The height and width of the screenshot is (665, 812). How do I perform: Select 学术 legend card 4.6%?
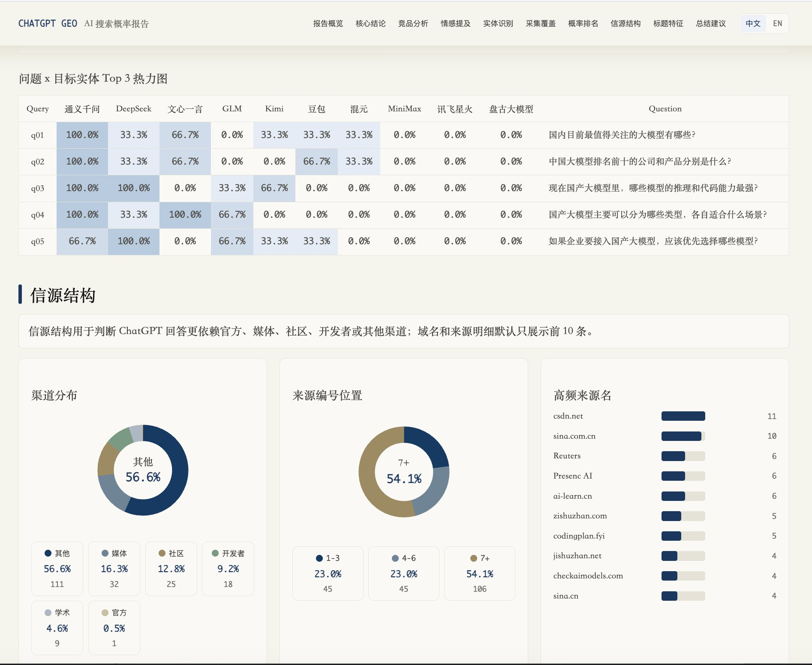pyautogui.click(x=57, y=628)
